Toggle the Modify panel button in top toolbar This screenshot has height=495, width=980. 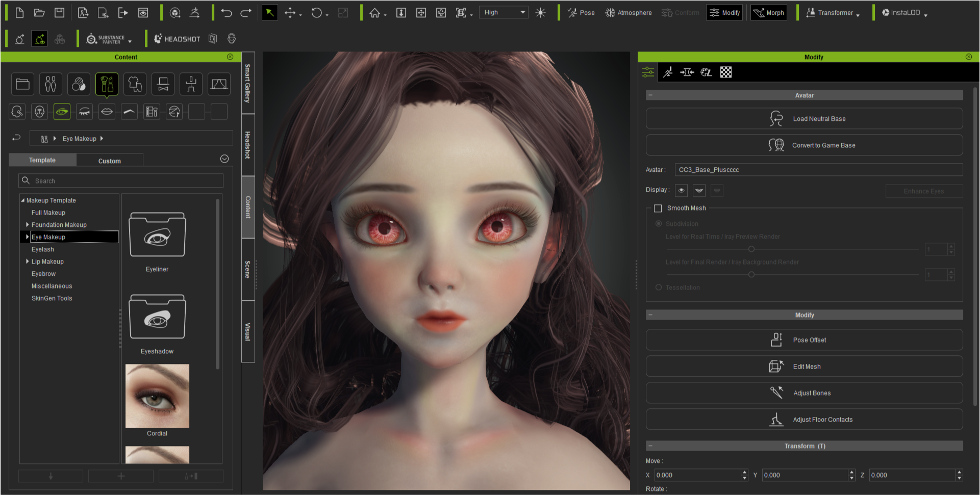tap(724, 13)
